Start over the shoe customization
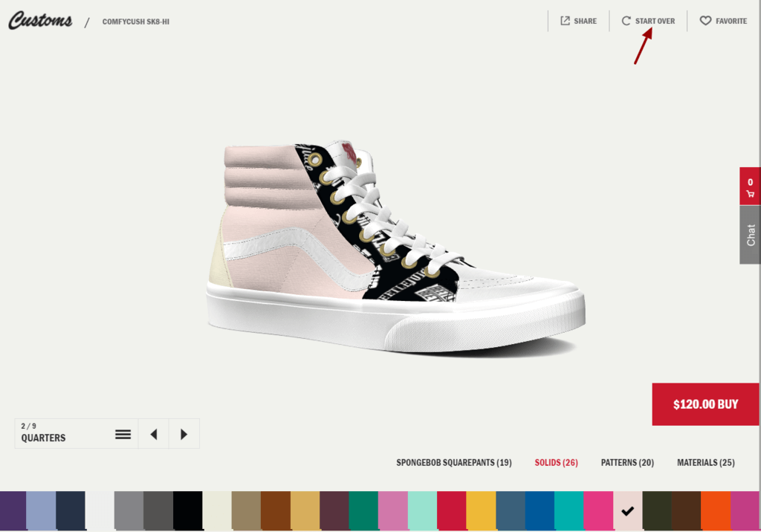The height and width of the screenshot is (532, 761). (647, 20)
